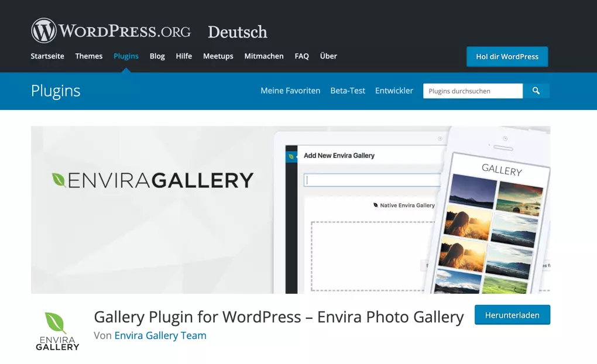Open the Envira Gallery Team author link
This screenshot has height=364, width=597.
point(160,335)
